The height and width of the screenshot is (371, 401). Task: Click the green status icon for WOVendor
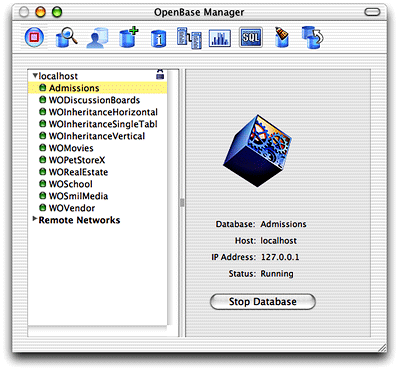pyautogui.click(x=42, y=208)
